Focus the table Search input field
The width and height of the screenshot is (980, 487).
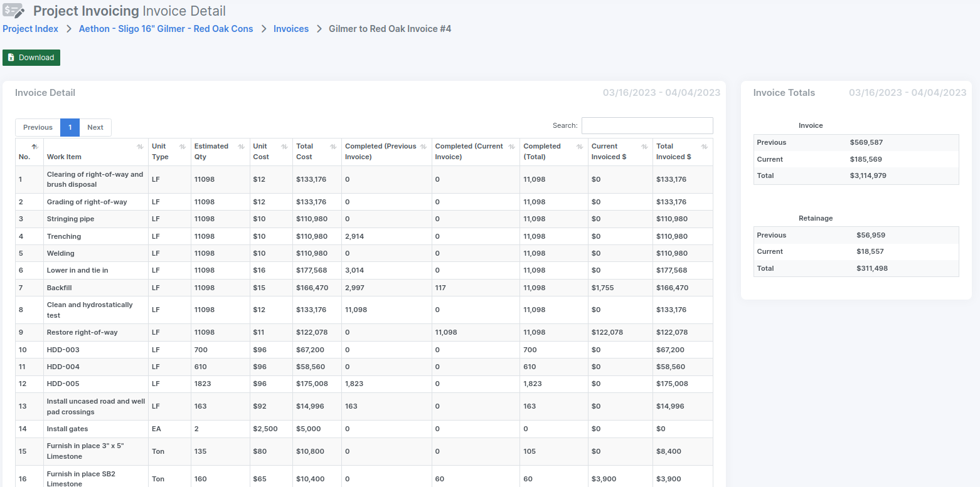(647, 125)
